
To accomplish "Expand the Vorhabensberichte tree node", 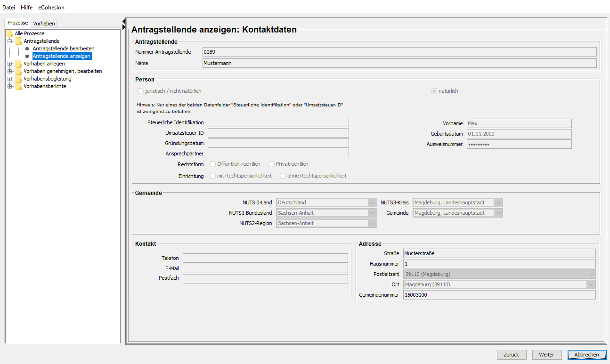I will tap(9, 86).
